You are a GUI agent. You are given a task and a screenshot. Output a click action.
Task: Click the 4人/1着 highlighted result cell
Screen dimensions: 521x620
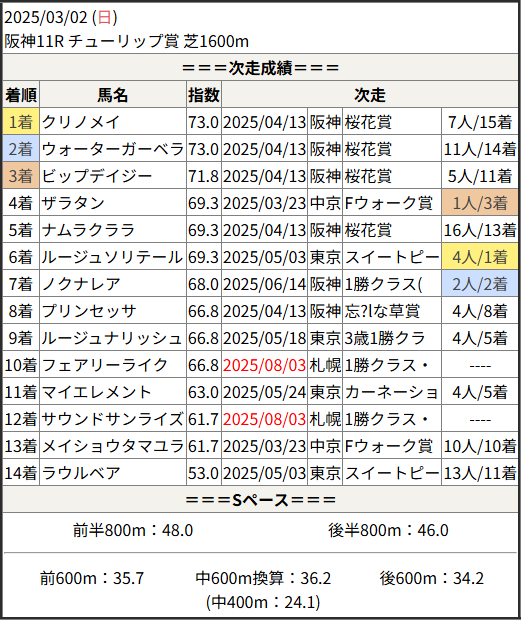479,257
